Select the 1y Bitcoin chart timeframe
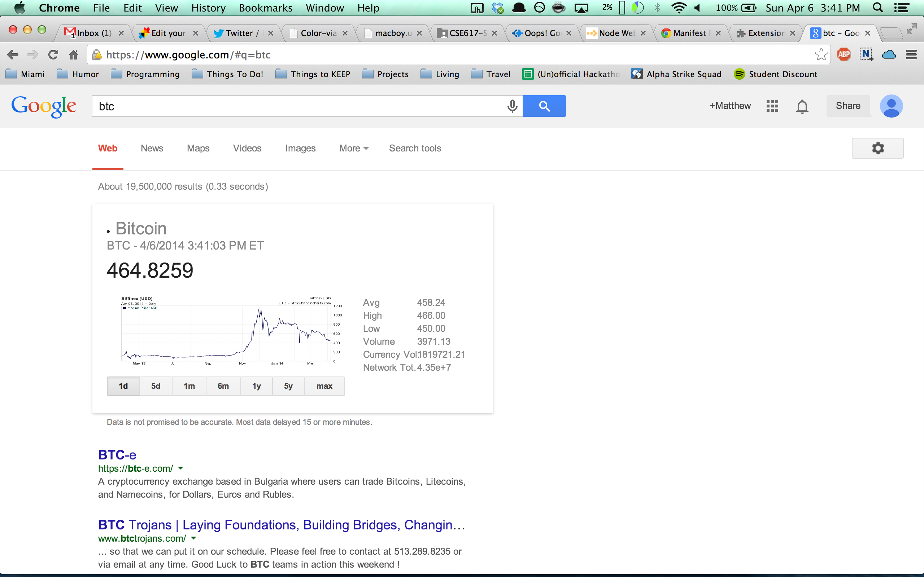The image size is (924, 577). click(256, 386)
